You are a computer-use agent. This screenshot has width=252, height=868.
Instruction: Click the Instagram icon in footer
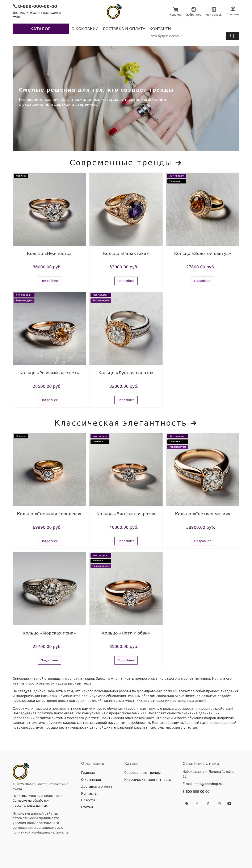pos(219,804)
